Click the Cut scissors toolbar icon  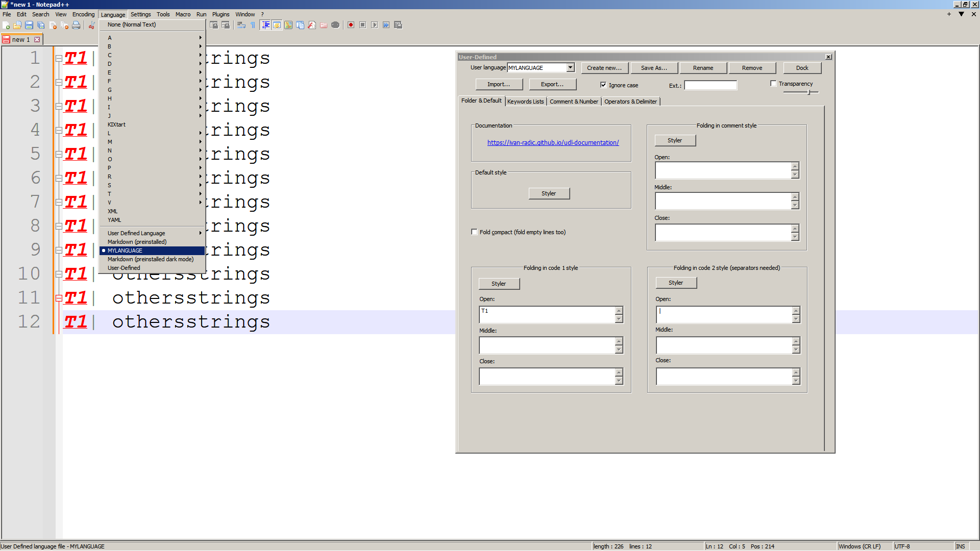(92, 25)
